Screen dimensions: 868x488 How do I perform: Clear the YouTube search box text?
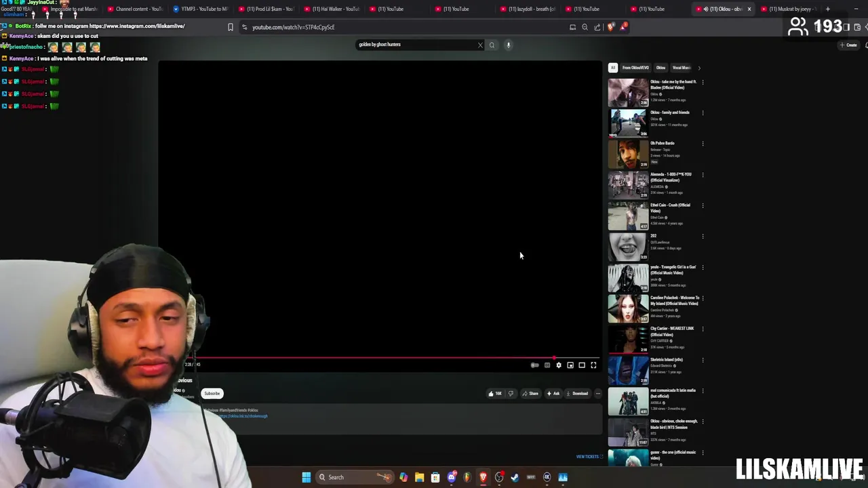(x=480, y=45)
